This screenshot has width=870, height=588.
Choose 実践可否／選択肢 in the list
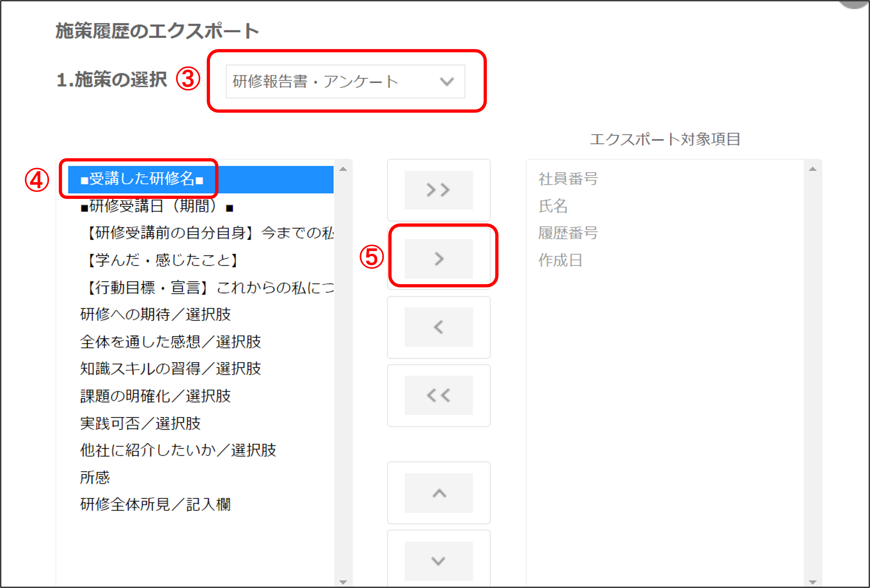(141, 423)
